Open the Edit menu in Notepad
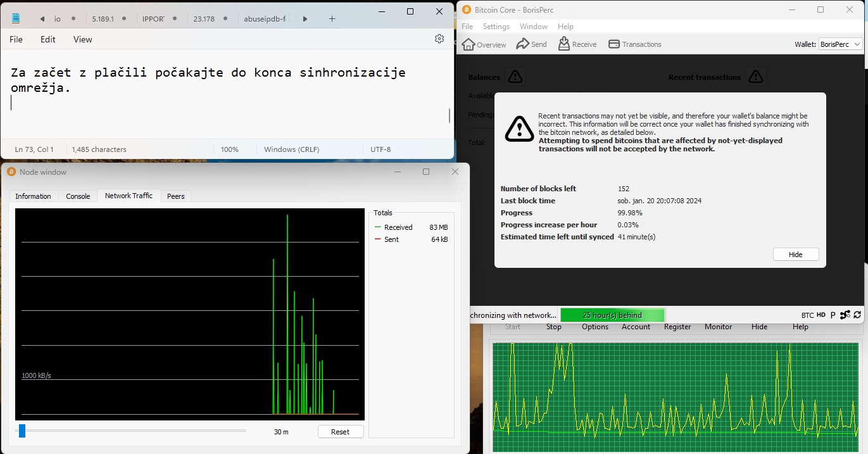The height and width of the screenshot is (454, 868). coord(48,39)
